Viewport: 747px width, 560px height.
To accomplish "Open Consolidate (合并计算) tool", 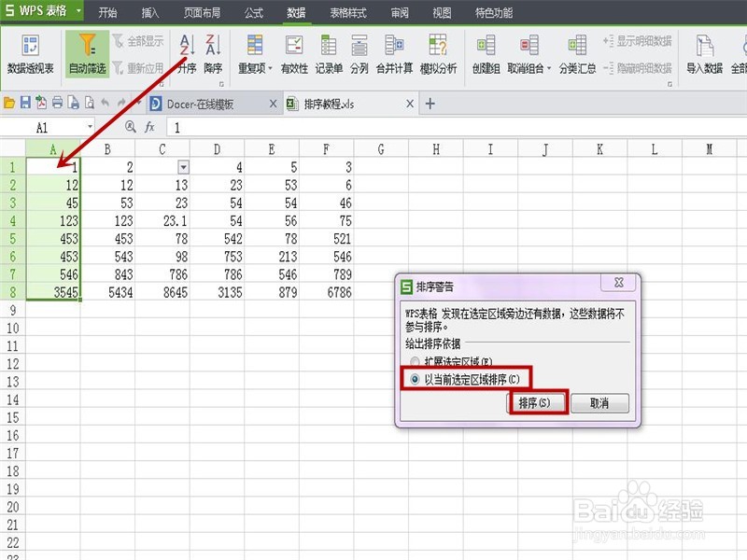I will point(394,55).
